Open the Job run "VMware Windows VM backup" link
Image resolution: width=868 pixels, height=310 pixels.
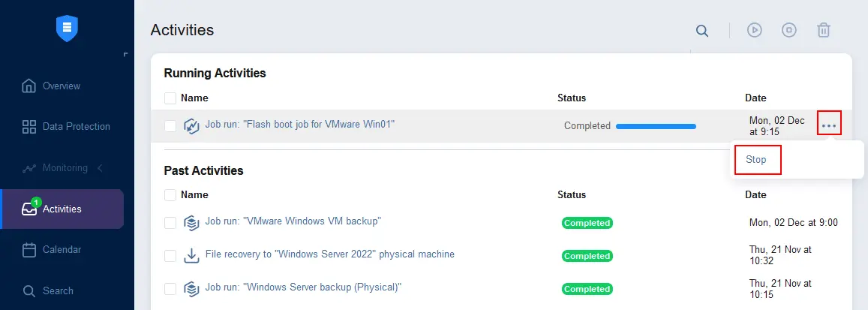[x=293, y=221]
